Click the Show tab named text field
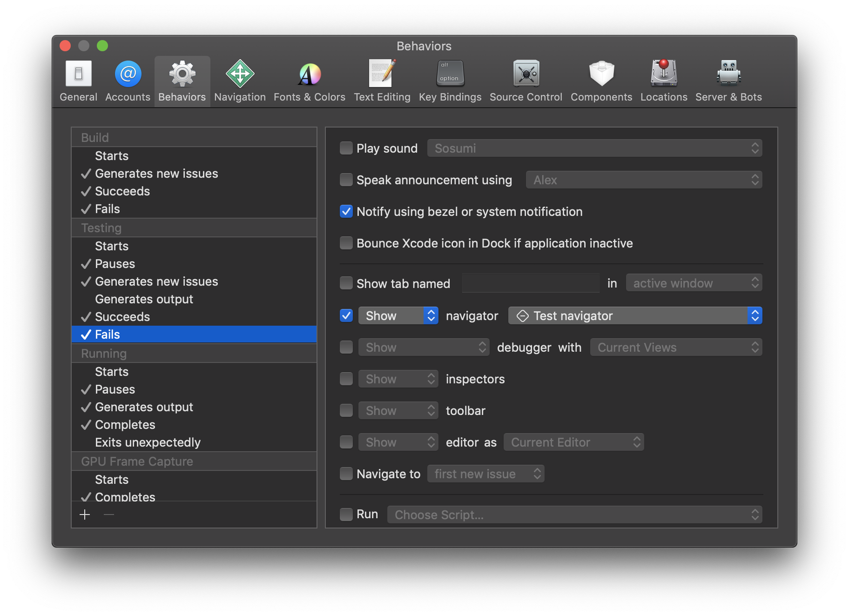Screen dimensions: 849x616 click(530, 283)
